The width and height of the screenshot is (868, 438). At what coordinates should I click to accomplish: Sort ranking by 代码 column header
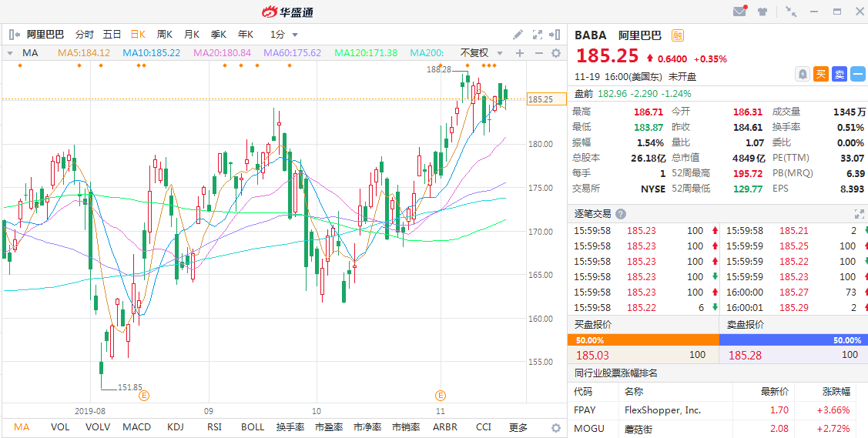pos(583,392)
